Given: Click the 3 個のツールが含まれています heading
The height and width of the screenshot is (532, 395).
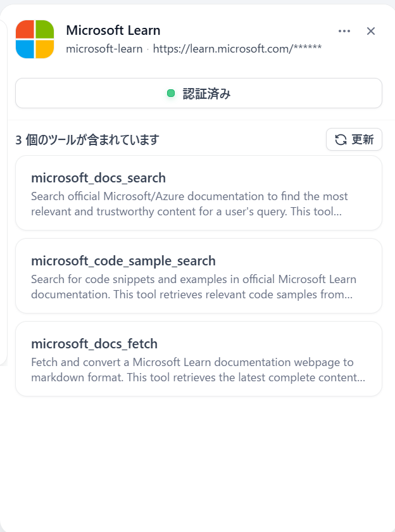Looking at the screenshot, I should (87, 140).
